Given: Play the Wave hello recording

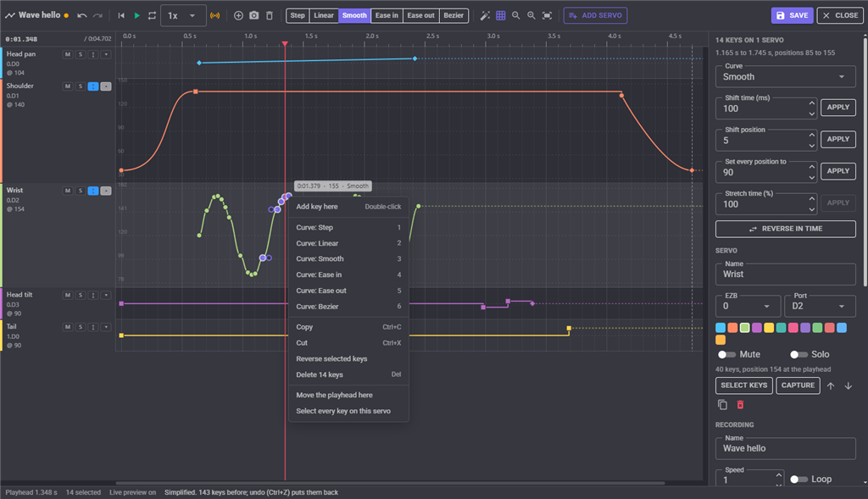Looking at the screenshot, I should pyautogui.click(x=136, y=15).
